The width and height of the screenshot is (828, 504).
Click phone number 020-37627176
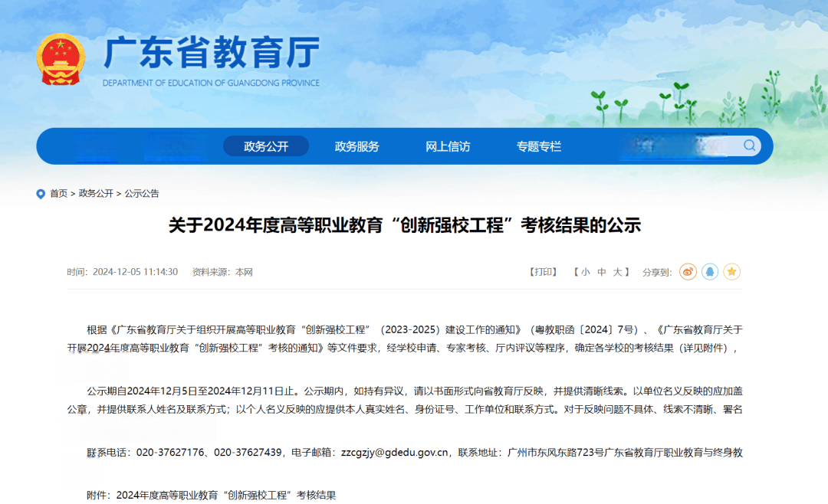(170, 452)
